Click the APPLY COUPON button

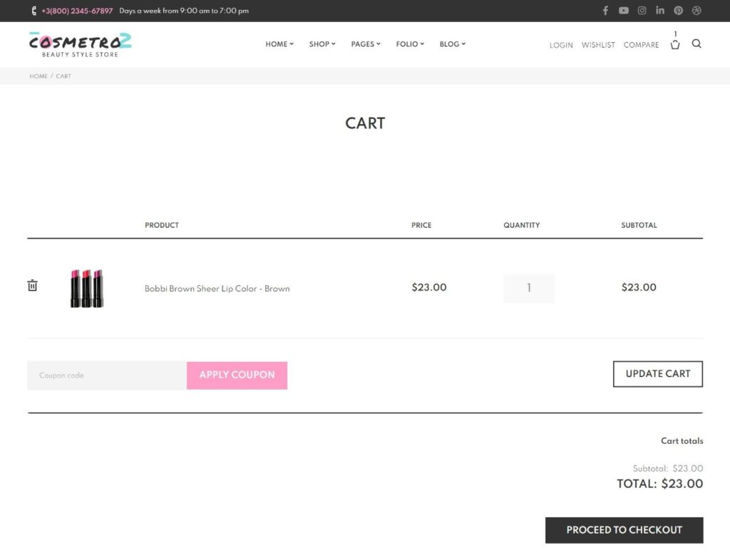[x=237, y=375]
